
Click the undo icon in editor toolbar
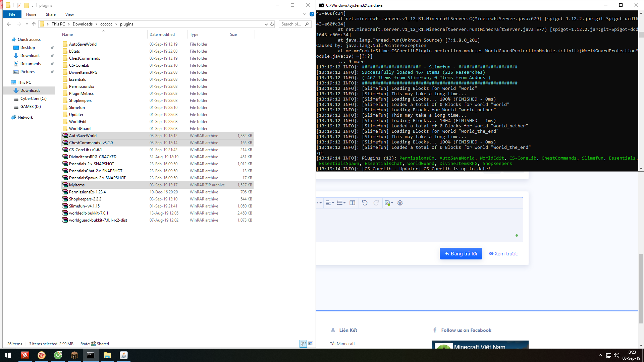point(365,203)
